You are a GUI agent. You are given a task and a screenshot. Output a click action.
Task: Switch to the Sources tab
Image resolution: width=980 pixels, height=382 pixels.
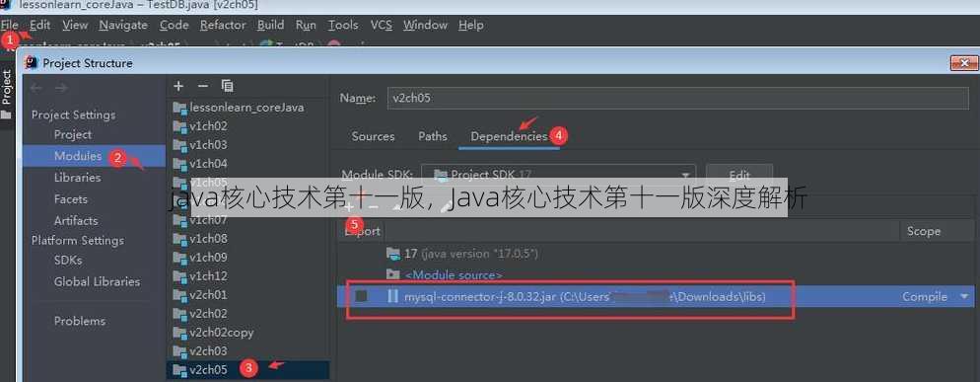pyautogui.click(x=373, y=136)
